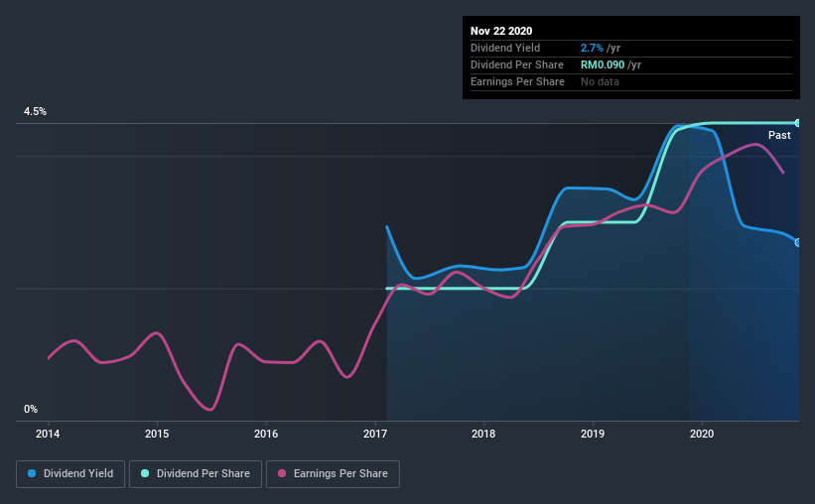Click the 2018 x-axis label
This screenshot has height=504, width=815.
point(483,434)
